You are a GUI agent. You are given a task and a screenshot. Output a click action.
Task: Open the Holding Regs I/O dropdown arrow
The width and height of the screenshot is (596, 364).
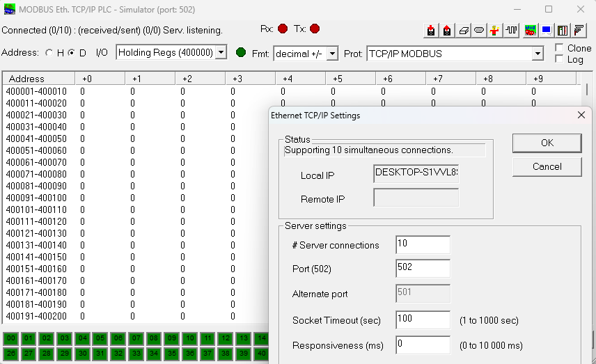221,52
